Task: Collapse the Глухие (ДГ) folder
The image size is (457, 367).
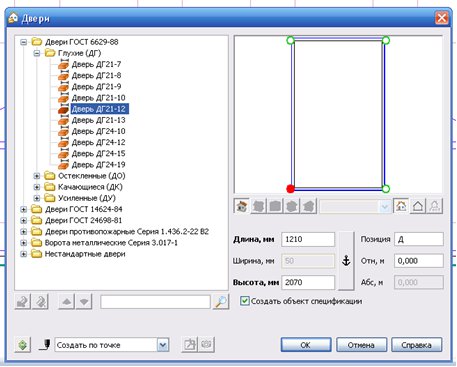Action: coord(37,53)
